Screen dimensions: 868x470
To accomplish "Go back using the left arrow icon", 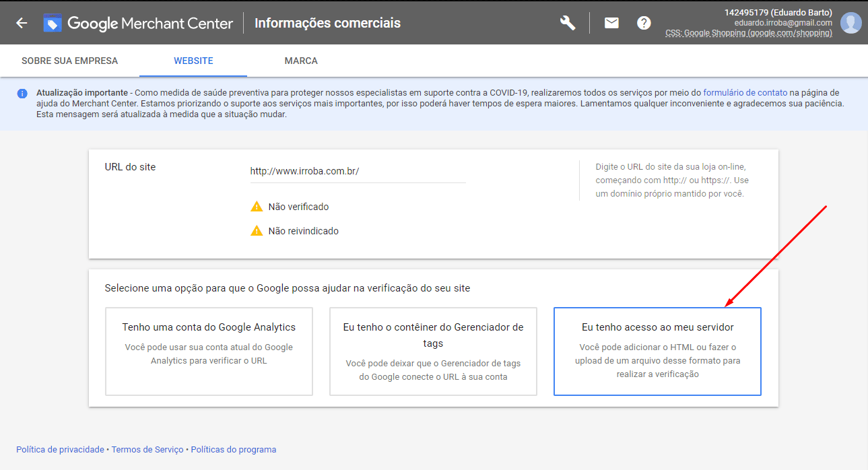I will click(x=22, y=23).
